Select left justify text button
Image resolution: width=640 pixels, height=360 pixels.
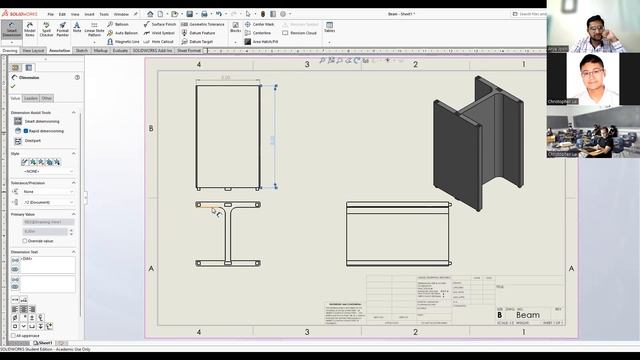tap(15, 309)
